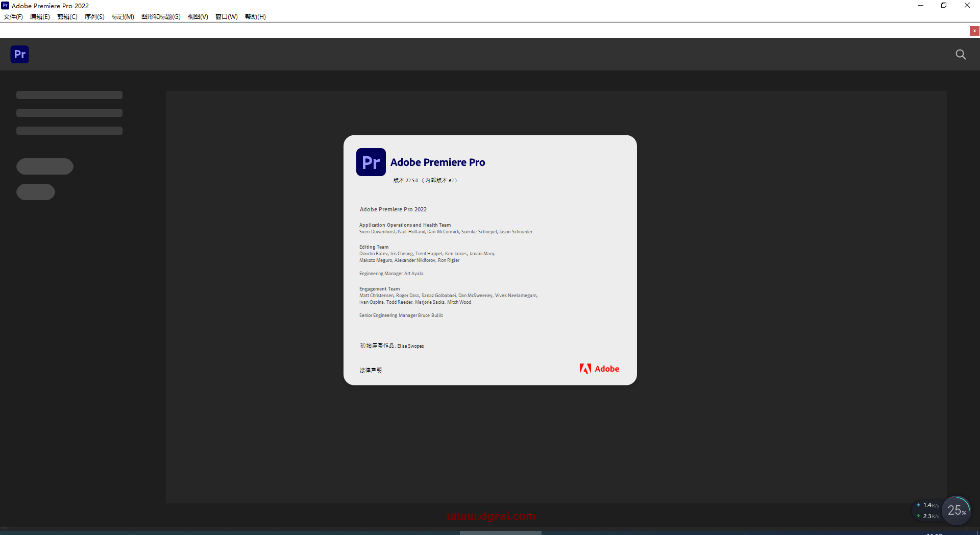The width and height of the screenshot is (980, 535).
Task: Open search with the magnifier icon
Action: [x=961, y=54]
